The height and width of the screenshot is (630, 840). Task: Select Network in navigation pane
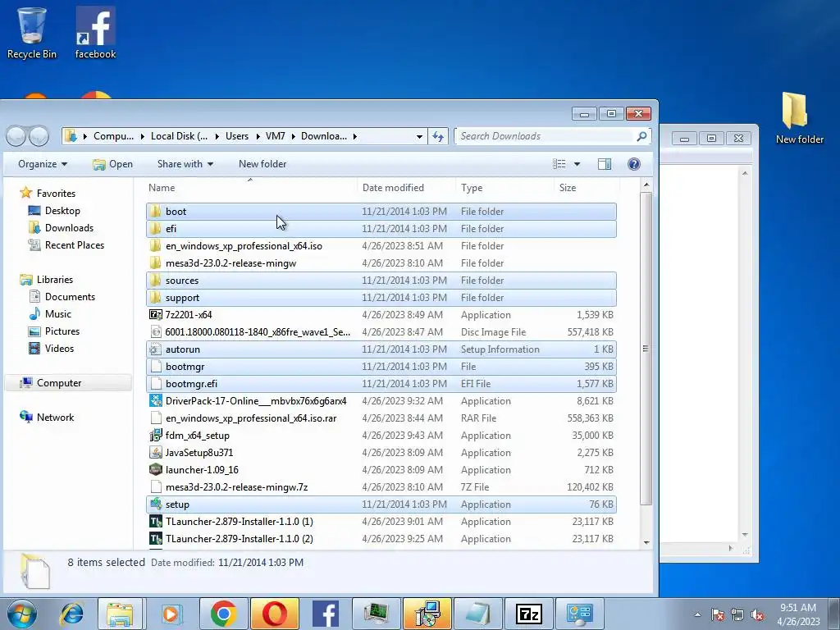tap(55, 417)
